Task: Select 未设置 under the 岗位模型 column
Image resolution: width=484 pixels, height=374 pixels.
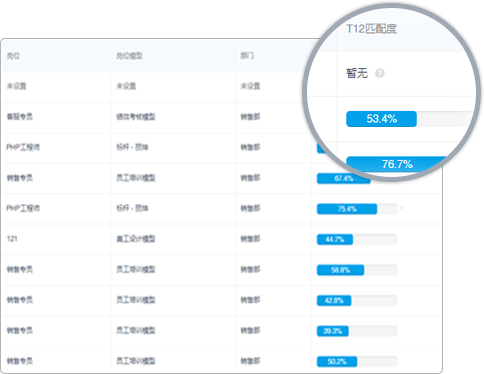Action: point(126,86)
